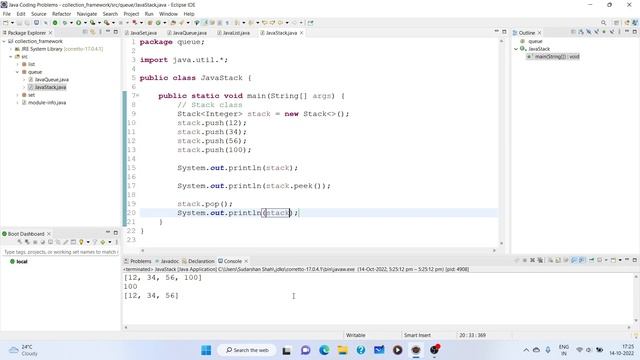
Task: Open the Open Perspective icon
Action: coord(616,23)
